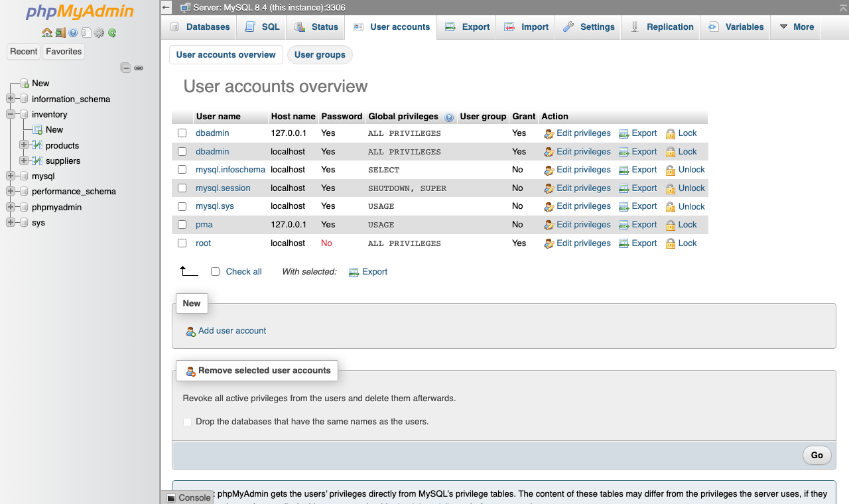Click the products table icon in tree
Viewport: 849px width, 504px height.
click(38, 145)
